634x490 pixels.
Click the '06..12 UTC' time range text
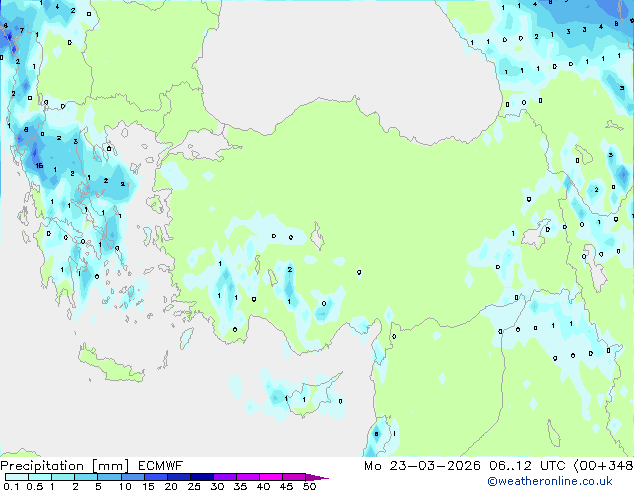click(x=527, y=466)
